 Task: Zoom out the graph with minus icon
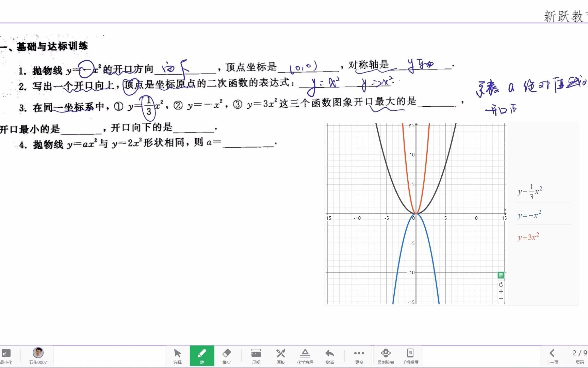click(x=501, y=298)
